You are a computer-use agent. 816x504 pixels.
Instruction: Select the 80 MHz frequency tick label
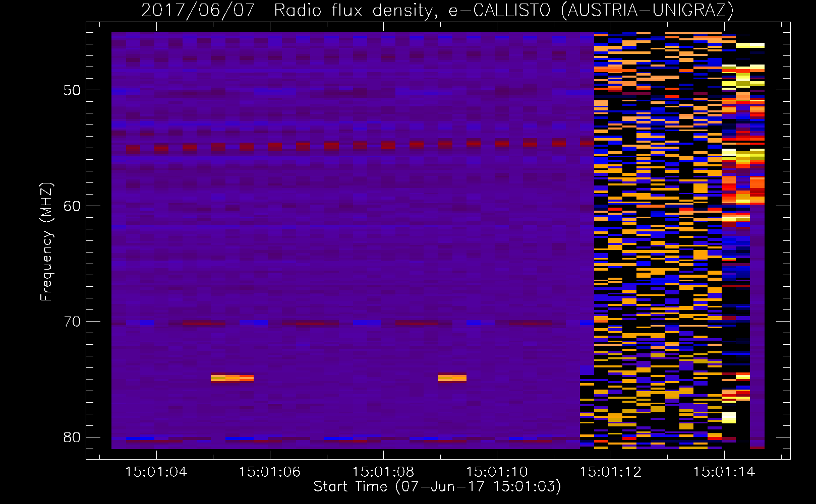72,437
